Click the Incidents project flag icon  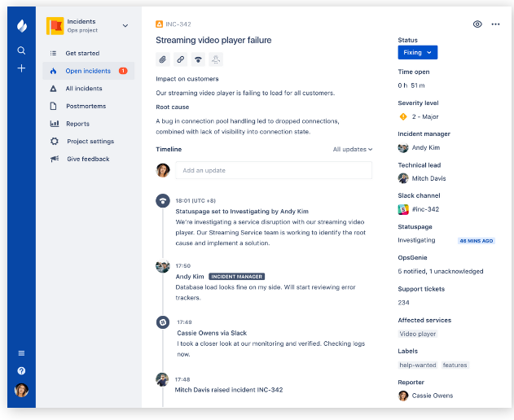(x=55, y=26)
